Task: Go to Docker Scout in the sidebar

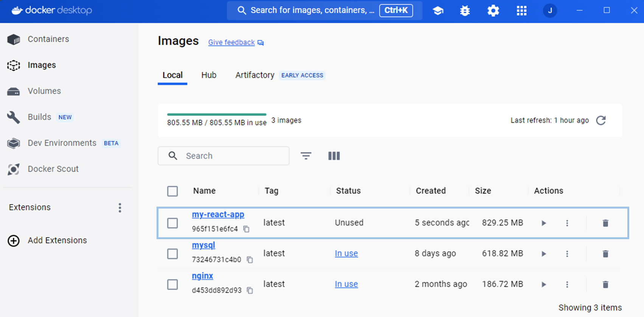Action: tap(53, 169)
